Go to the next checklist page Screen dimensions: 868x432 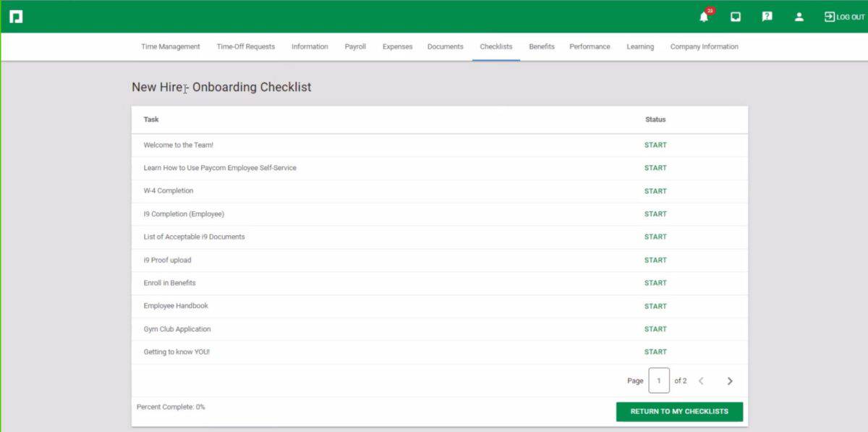coord(730,380)
